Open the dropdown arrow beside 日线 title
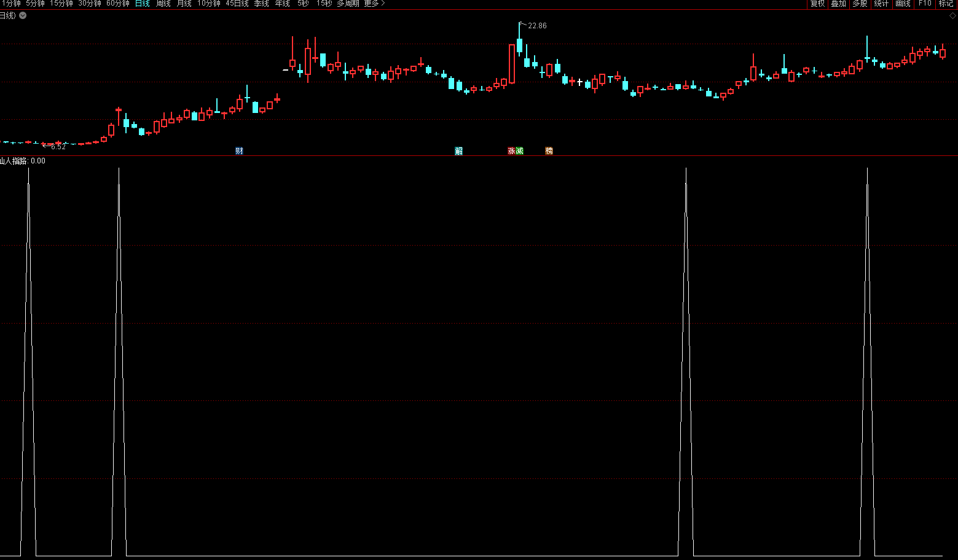This screenshot has width=958, height=560. 23,15
